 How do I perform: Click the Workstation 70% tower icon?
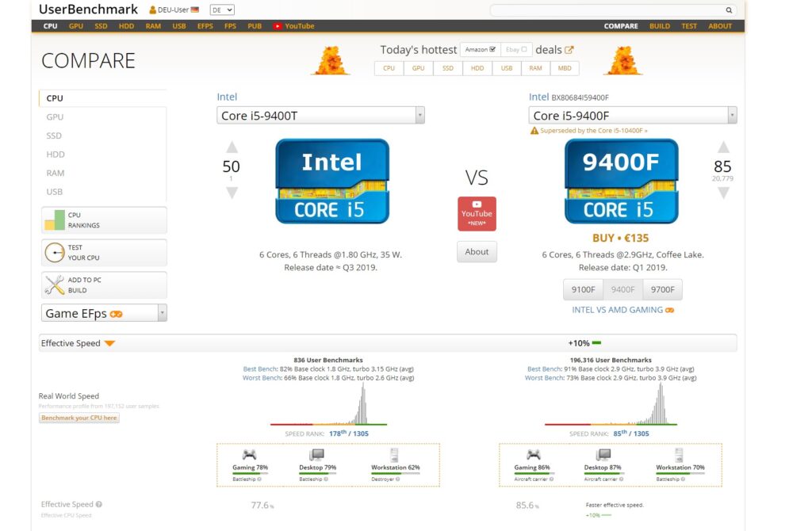point(679,455)
